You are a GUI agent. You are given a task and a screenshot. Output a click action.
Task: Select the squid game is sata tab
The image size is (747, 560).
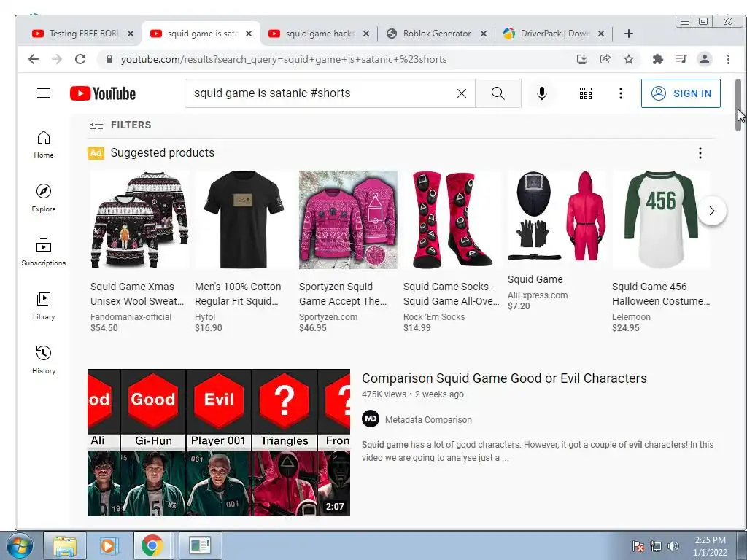[x=194, y=34]
